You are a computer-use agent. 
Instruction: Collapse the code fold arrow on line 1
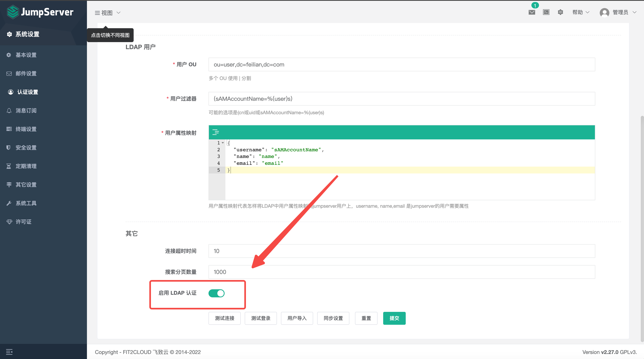coord(223,143)
